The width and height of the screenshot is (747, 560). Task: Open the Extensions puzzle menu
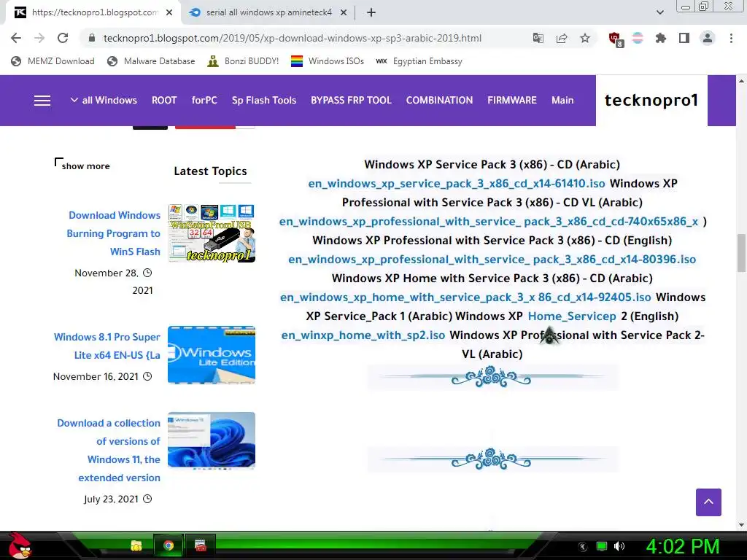[x=660, y=38]
